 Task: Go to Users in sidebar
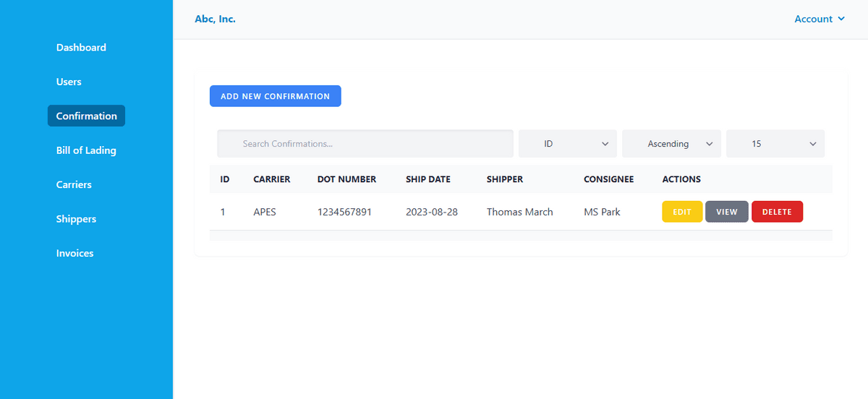[x=69, y=82]
